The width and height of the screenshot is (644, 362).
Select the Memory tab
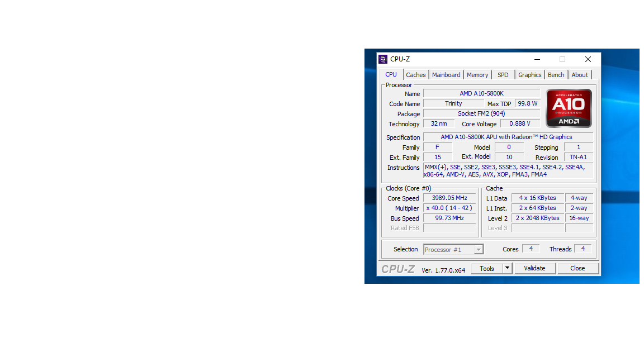pos(477,75)
